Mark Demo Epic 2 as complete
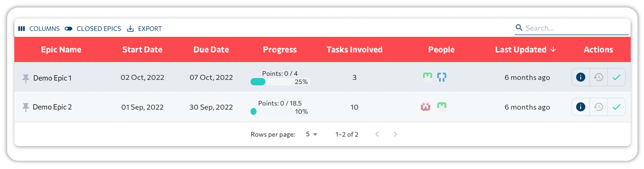 point(616,107)
